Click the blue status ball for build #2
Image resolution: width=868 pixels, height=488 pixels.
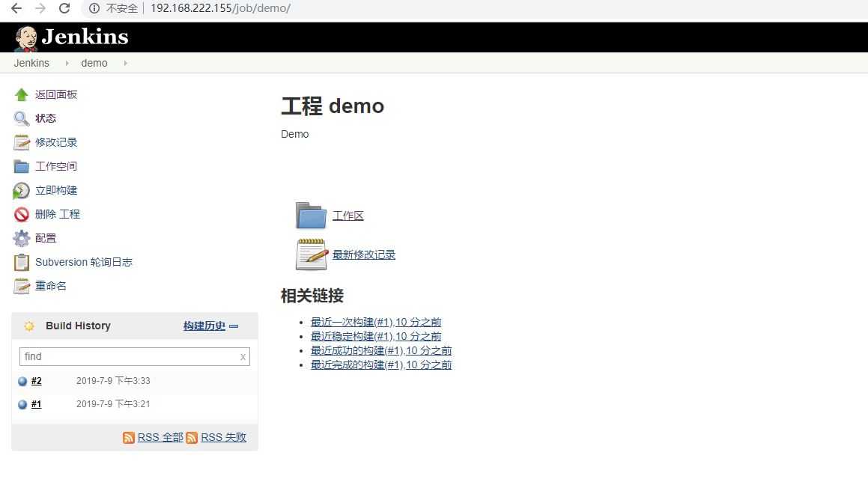tap(22, 381)
